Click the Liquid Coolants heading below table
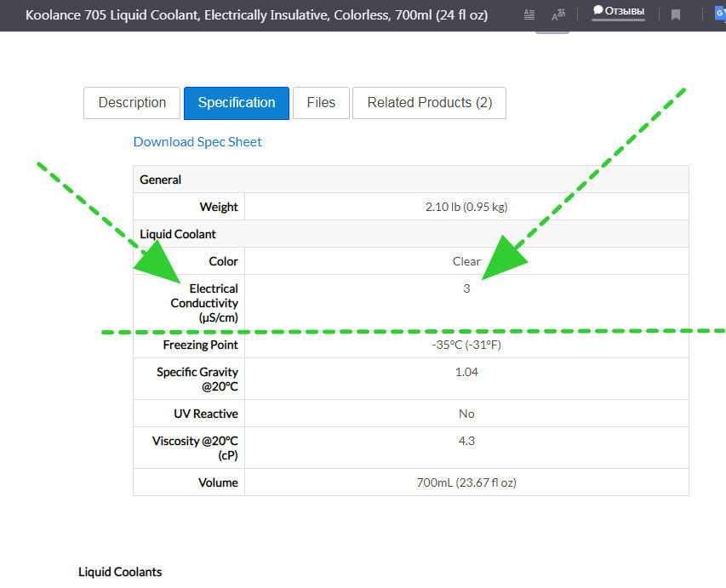The width and height of the screenshot is (726, 588). pos(120,572)
